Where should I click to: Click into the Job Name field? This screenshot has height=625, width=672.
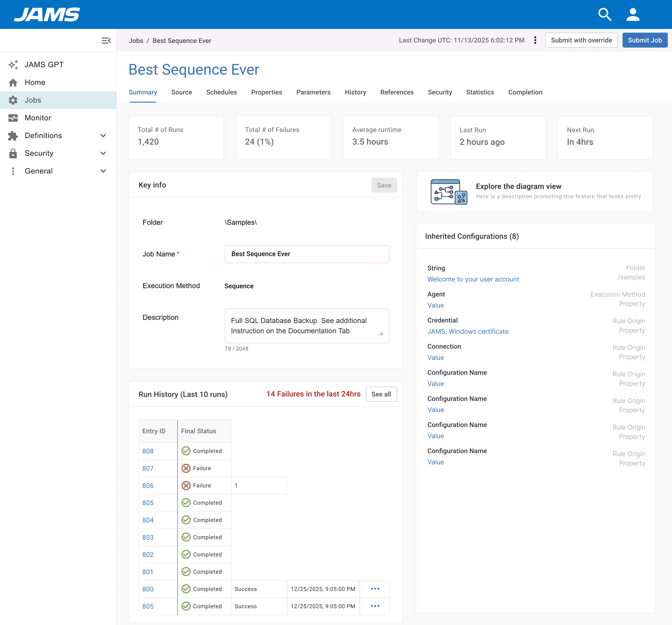tap(306, 254)
